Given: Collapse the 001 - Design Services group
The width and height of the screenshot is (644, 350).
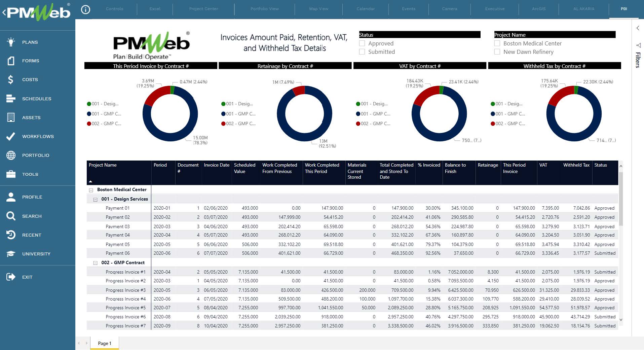Looking at the screenshot, I should click(x=95, y=199).
